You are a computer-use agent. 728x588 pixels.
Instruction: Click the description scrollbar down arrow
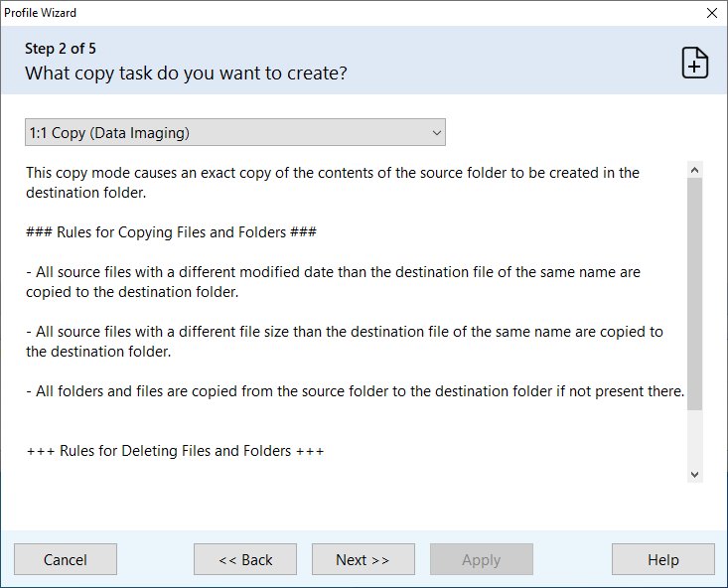694,475
